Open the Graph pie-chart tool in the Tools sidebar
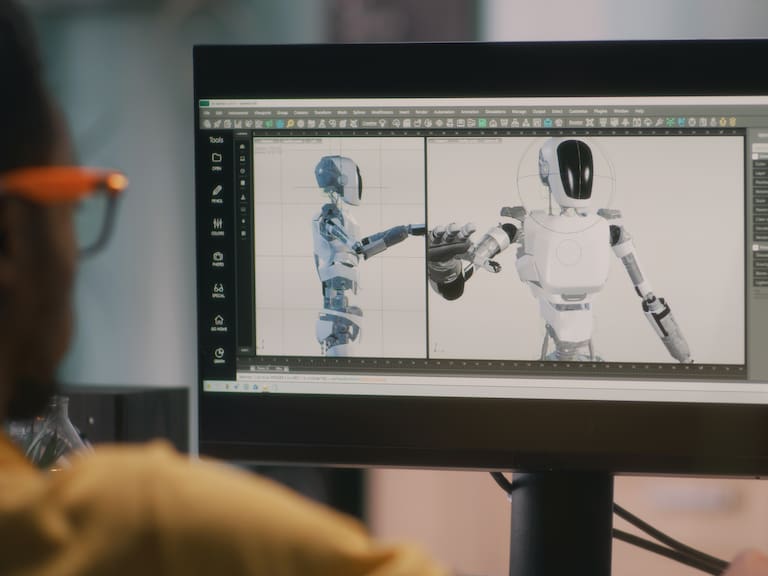 click(x=219, y=355)
